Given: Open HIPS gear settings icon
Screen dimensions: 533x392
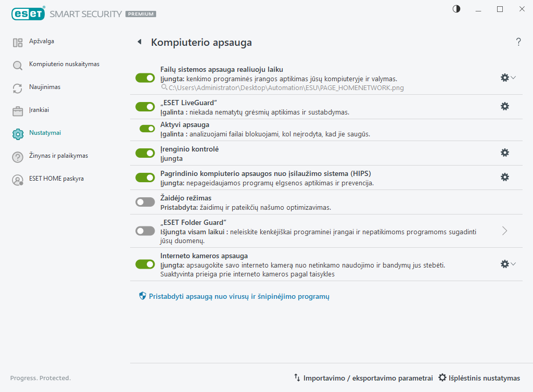Looking at the screenshot, I should [x=504, y=177].
